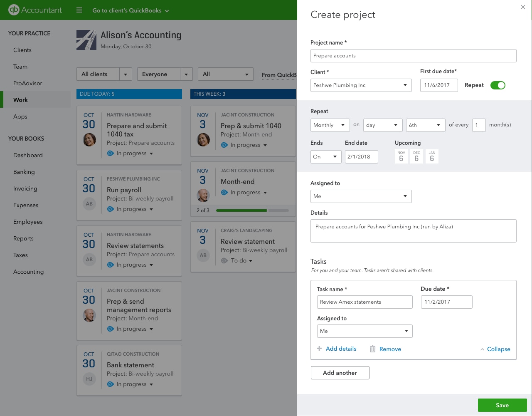Screen dimensions: 532x416
Task: Click the From QuickBooks link
Action: (x=279, y=75)
